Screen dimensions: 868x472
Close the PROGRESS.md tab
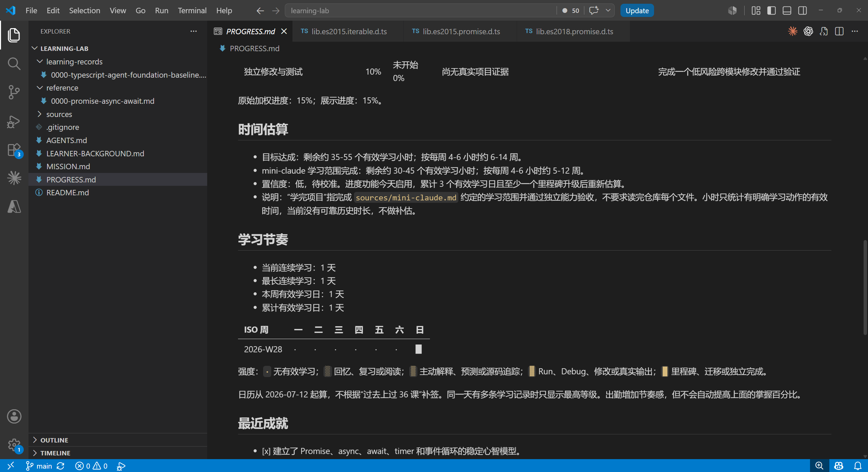coord(284,32)
